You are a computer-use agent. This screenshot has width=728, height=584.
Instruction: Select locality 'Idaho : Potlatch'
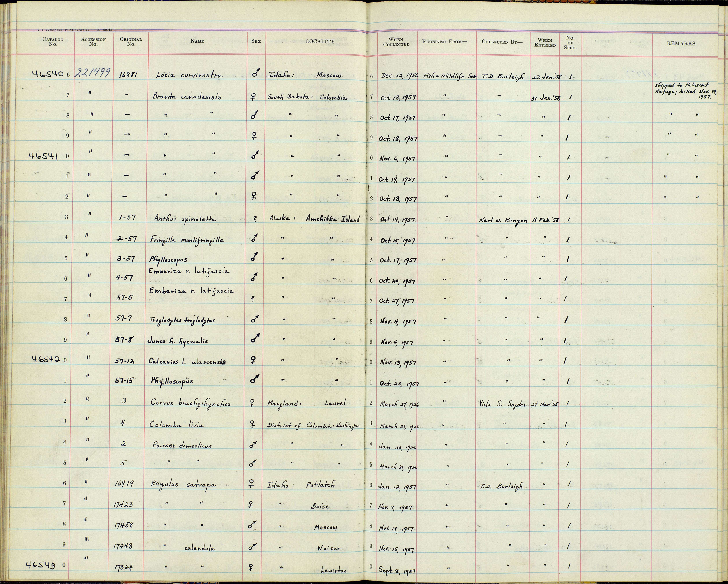301,485
